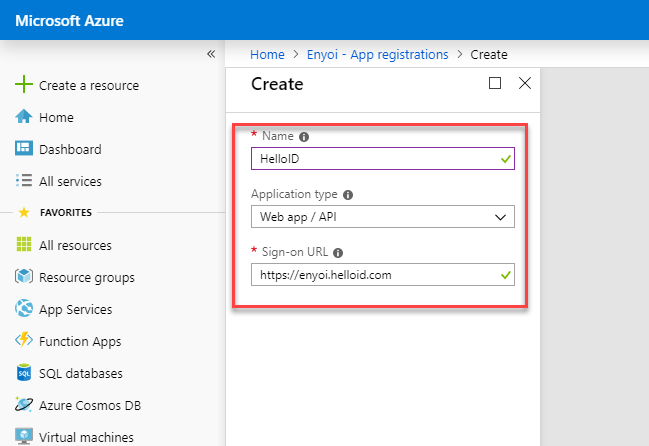Click the SQL databases icon
Viewport: 649px width, 446px height.
24,372
